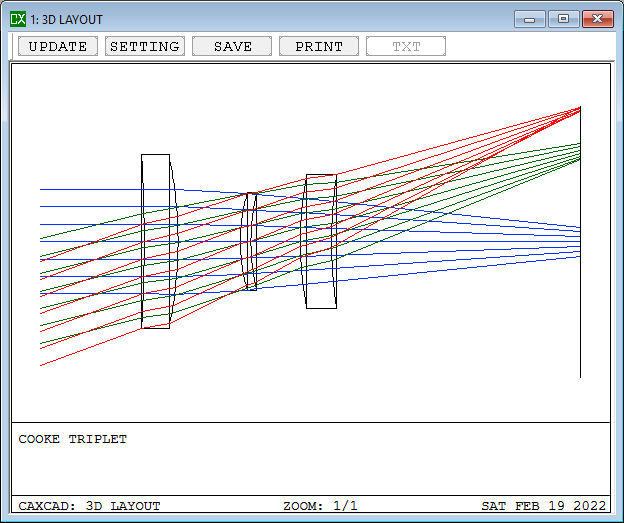
Task: Click the first large lens element in drawing
Action: pyautogui.click(x=159, y=241)
